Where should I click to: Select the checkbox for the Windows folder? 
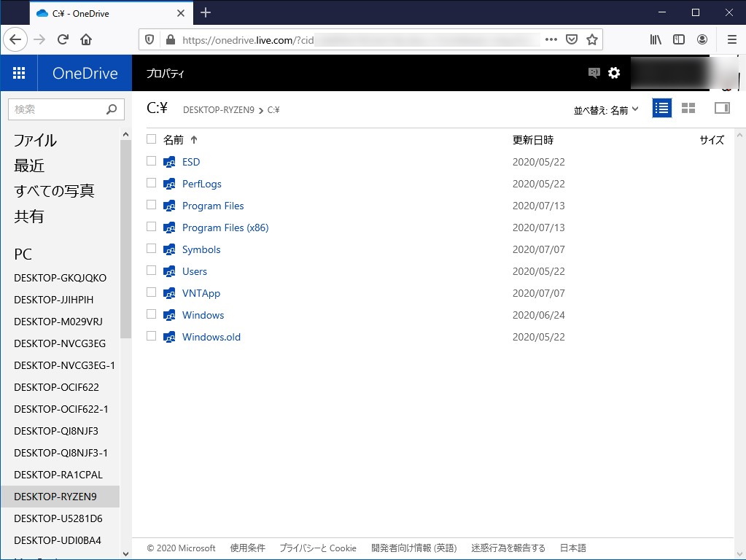point(151,314)
